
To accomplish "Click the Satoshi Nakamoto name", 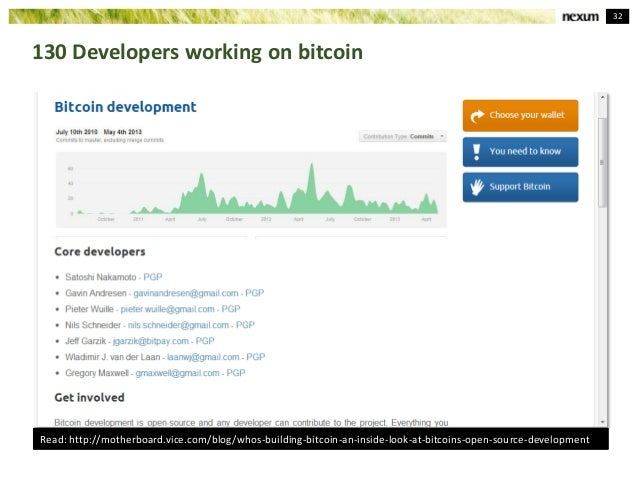I will click(101, 277).
